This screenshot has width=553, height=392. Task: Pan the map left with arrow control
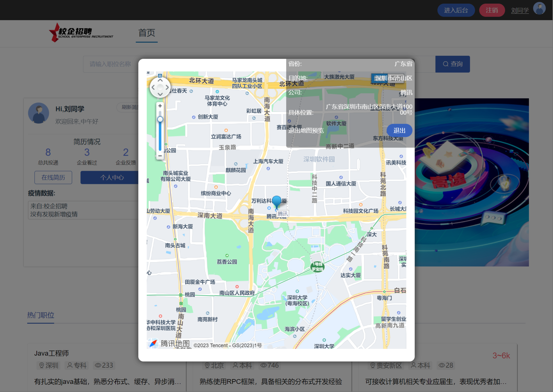click(x=153, y=87)
